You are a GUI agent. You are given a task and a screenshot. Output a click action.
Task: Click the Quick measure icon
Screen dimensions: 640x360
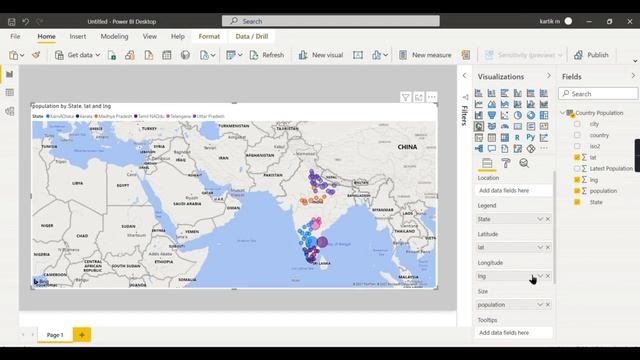click(x=466, y=55)
